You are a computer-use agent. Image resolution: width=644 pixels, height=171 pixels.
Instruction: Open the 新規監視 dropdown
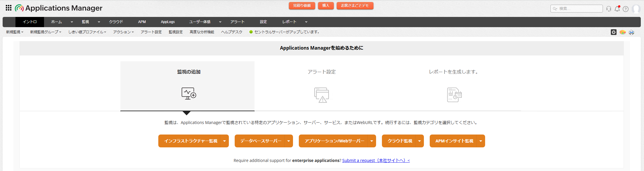click(x=15, y=32)
